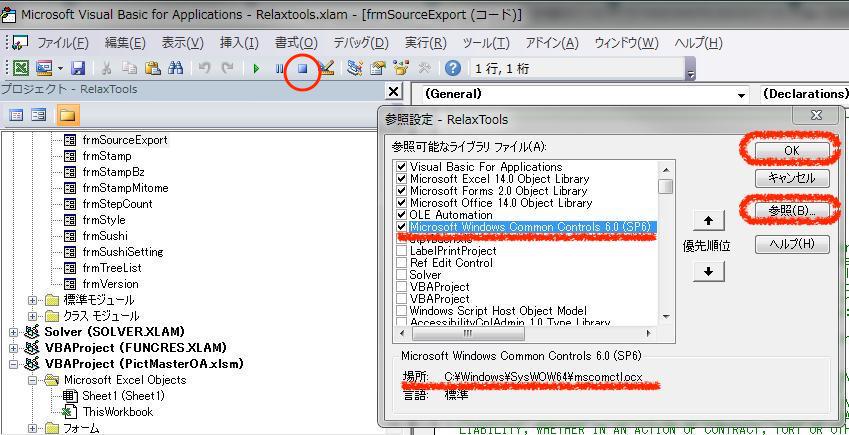Click the ヘルプ(H) button in dialog
This screenshot has width=849, height=435.
tap(792, 244)
